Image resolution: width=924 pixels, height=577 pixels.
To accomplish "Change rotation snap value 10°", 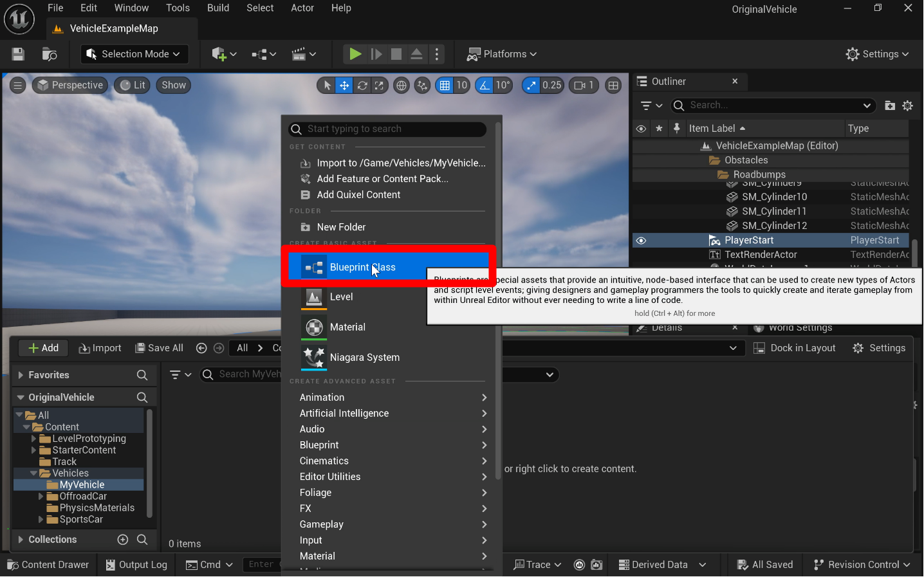I will (x=503, y=85).
